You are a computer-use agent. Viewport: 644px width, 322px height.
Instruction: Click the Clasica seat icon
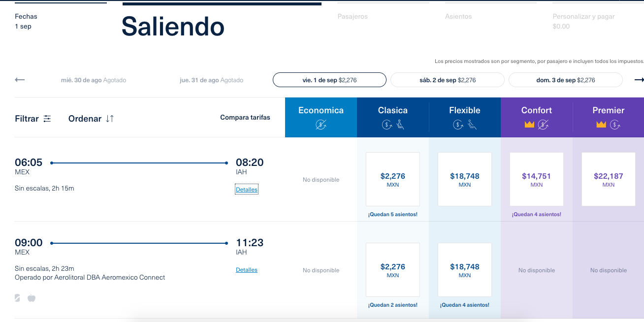tap(400, 125)
